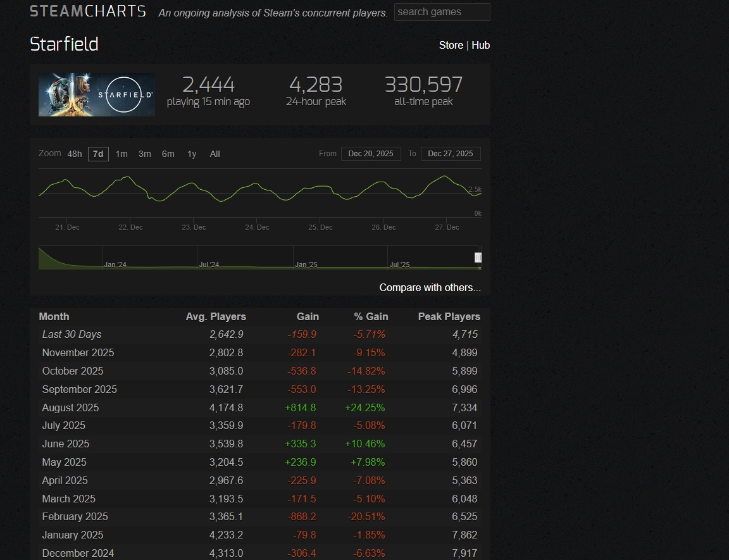Select the Last 30 Days row label

pyautogui.click(x=72, y=335)
